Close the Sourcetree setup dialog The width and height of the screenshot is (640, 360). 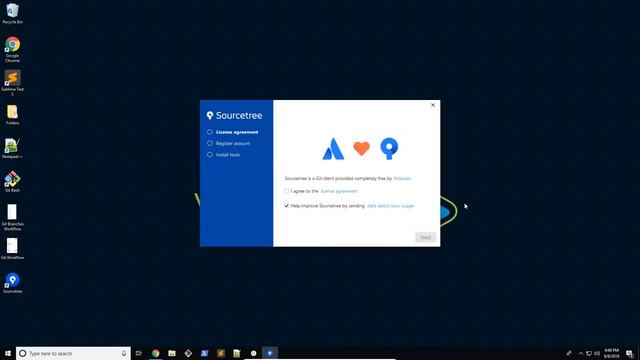(x=433, y=105)
